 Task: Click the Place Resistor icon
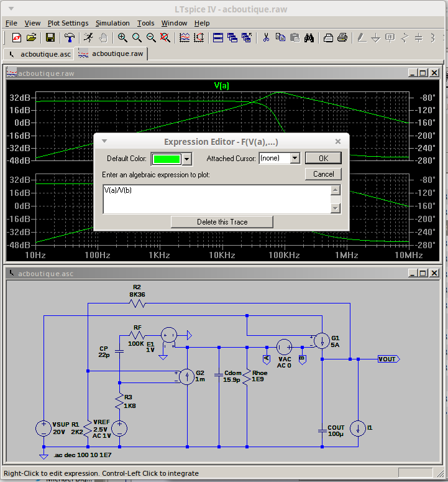pyautogui.click(x=405, y=38)
